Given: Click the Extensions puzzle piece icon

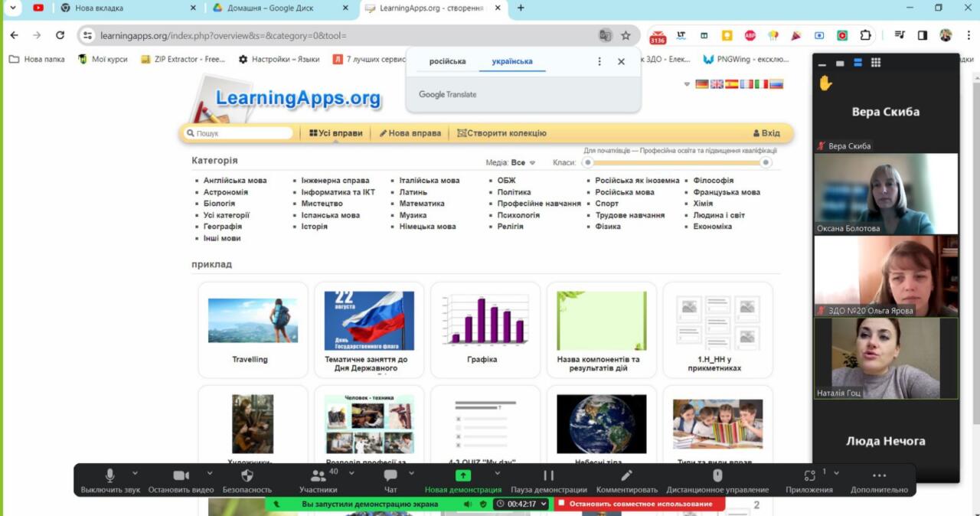Looking at the screenshot, I should coord(866,35).
